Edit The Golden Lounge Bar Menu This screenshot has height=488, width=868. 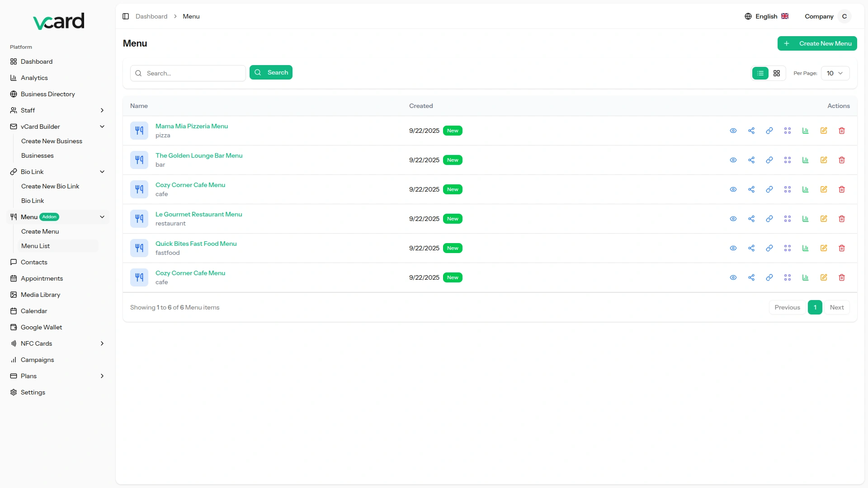click(x=823, y=160)
